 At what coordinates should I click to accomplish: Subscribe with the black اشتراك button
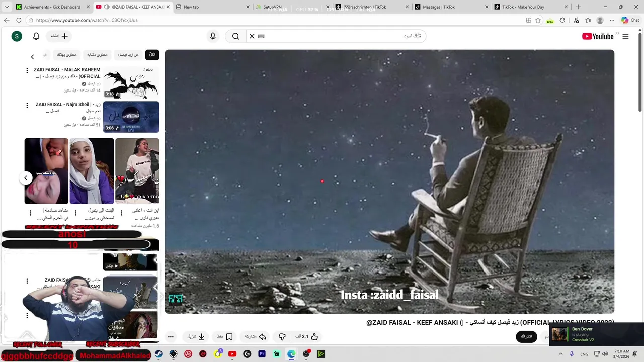coord(526,336)
